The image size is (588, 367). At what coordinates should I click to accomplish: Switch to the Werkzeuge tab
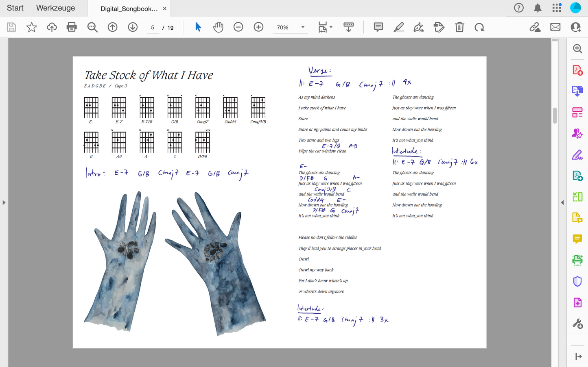55,8
